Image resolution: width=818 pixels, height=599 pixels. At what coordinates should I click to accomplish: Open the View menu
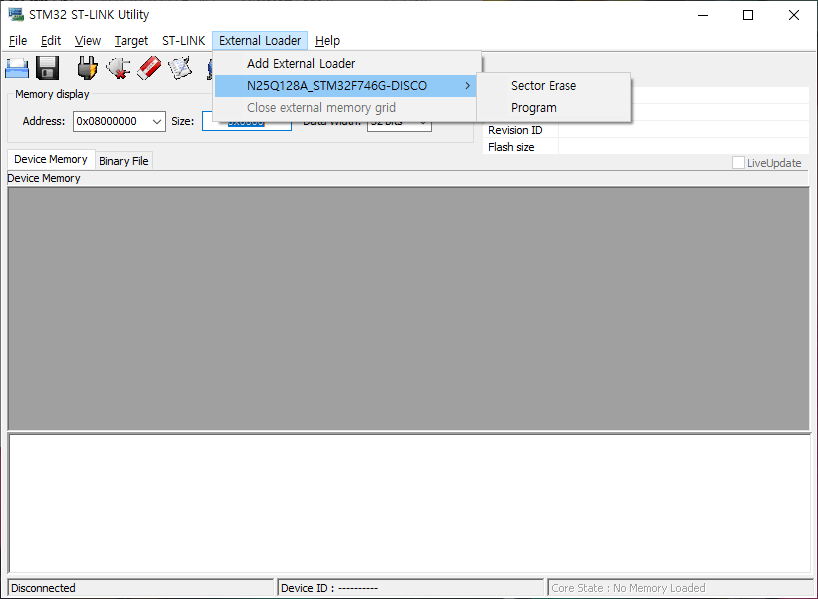pos(88,41)
